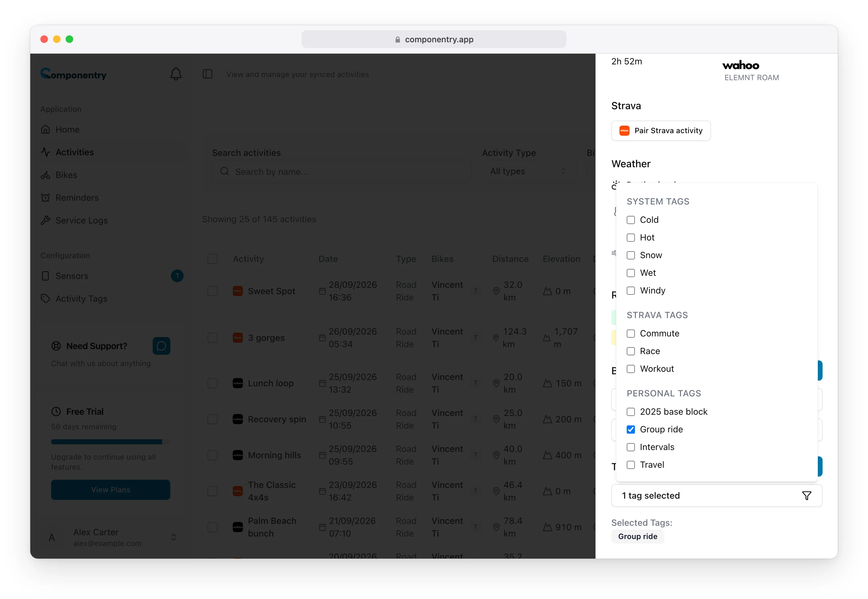The image size is (868, 599).
Task: Select the Sweet Spot row checkbox
Action: pos(213,291)
